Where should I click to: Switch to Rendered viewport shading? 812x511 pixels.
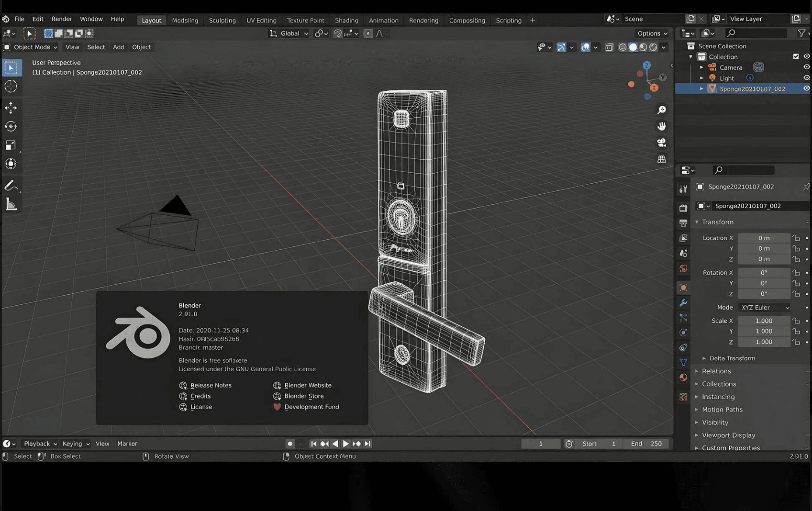pyautogui.click(x=654, y=47)
